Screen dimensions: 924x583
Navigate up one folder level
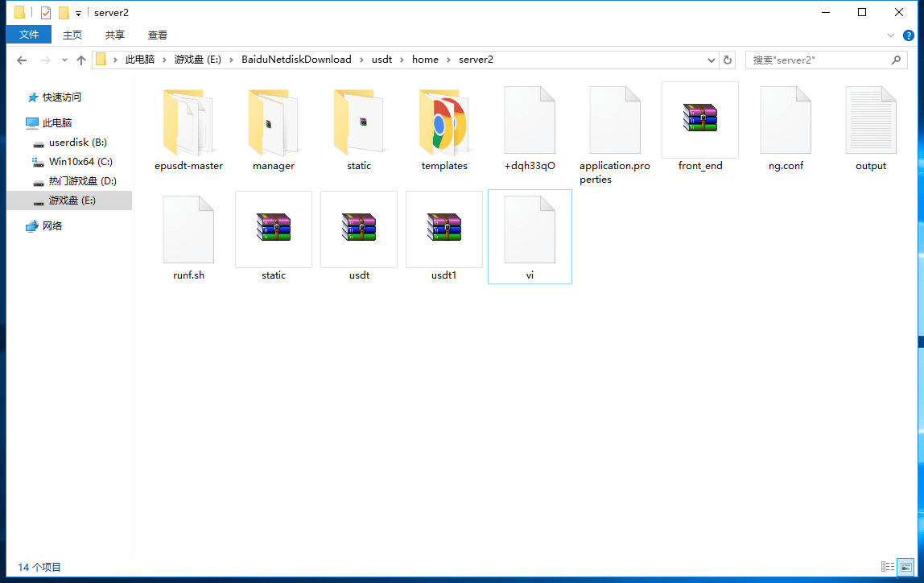[x=81, y=60]
